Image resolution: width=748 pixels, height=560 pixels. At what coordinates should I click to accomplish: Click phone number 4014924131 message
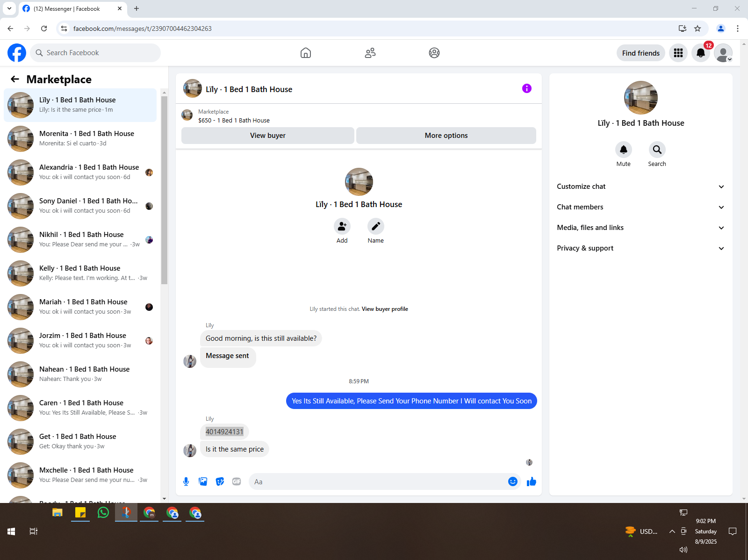(x=224, y=431)
